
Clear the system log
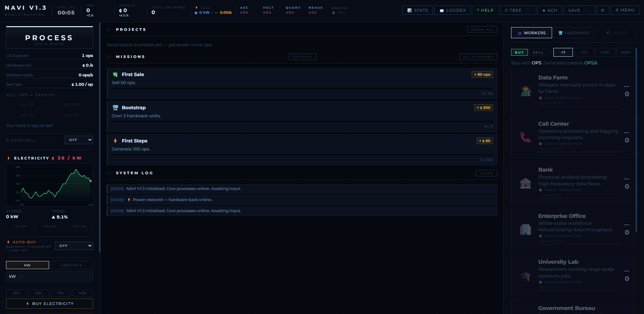coord(486,173)
